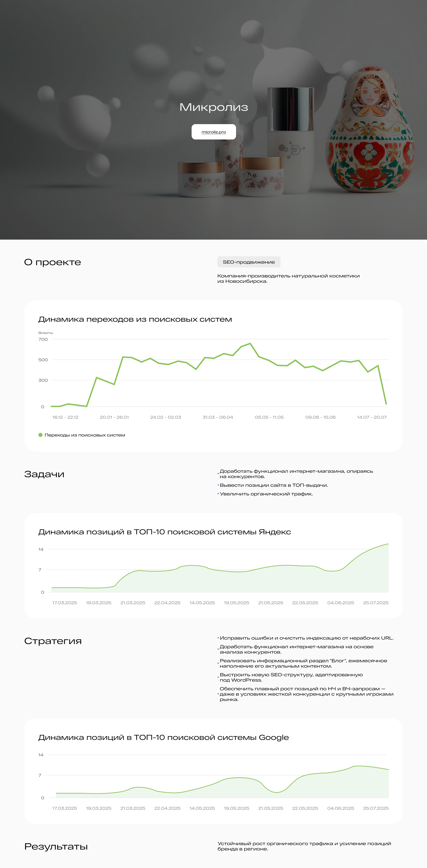427x868 pixels.
Task: Click the 14.07 - 20.07 axis label
Action: 372,417
